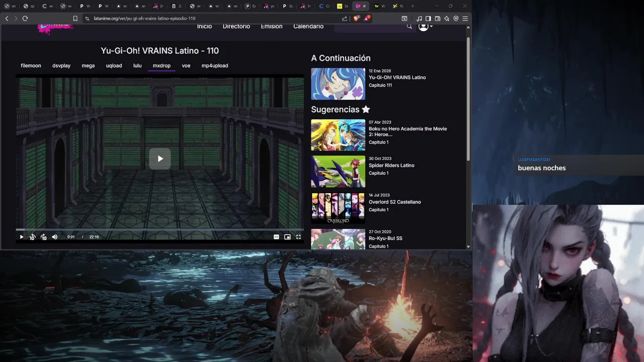
Task: Select the dsvplay server tab
Action: point(61,66)
